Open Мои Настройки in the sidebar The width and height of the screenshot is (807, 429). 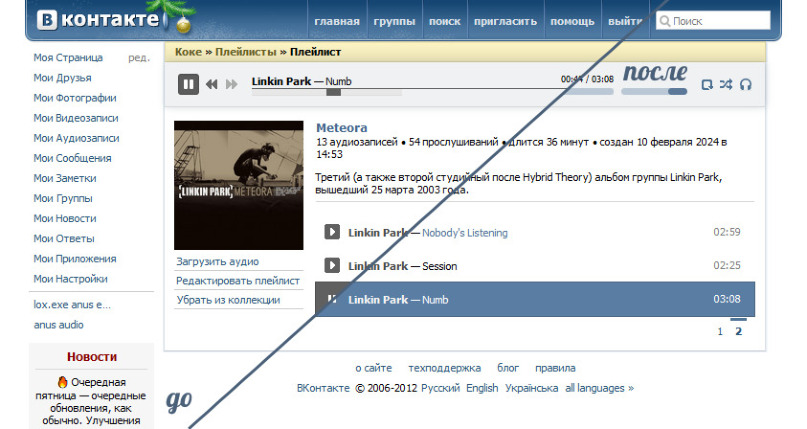coord(71,278)
